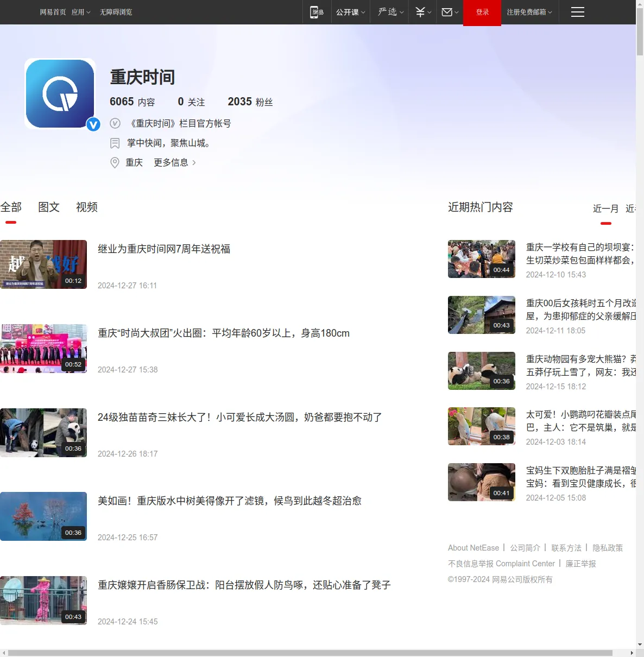Open the 隐私政策 footer link
This screenshot has height=657, width=644.
point(608,548)
